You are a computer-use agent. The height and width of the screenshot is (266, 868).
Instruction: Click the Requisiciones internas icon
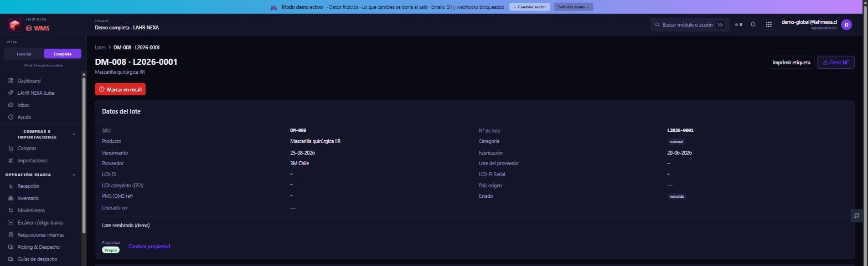coord(11,235)
